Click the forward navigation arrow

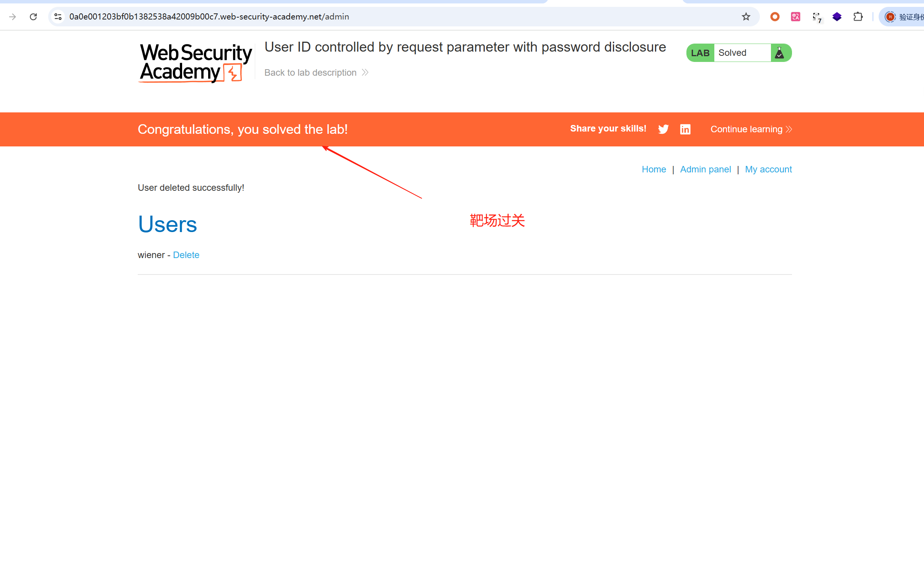click(13, 17)
